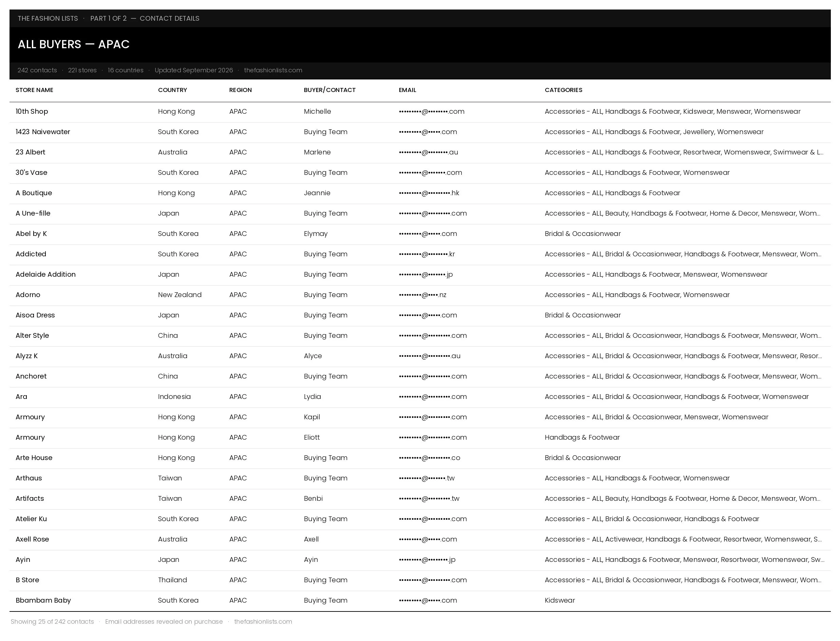
Task: Click the Thailand country cell
Action: [172, 580]
